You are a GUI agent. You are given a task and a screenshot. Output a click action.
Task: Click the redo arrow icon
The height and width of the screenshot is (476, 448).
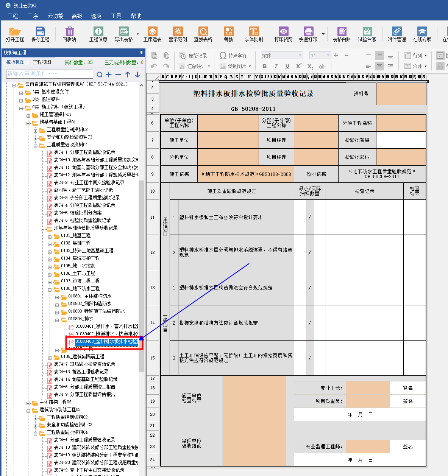click(166, 66)
